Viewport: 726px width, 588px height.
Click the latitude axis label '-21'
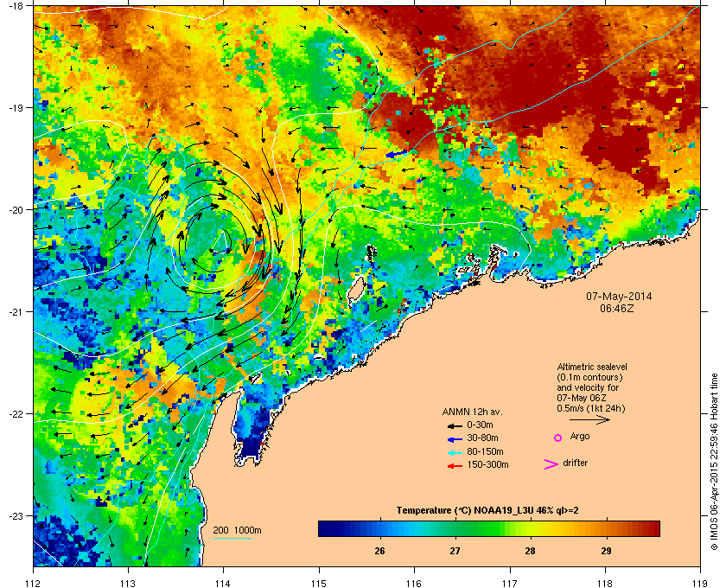tap(16, 311)
